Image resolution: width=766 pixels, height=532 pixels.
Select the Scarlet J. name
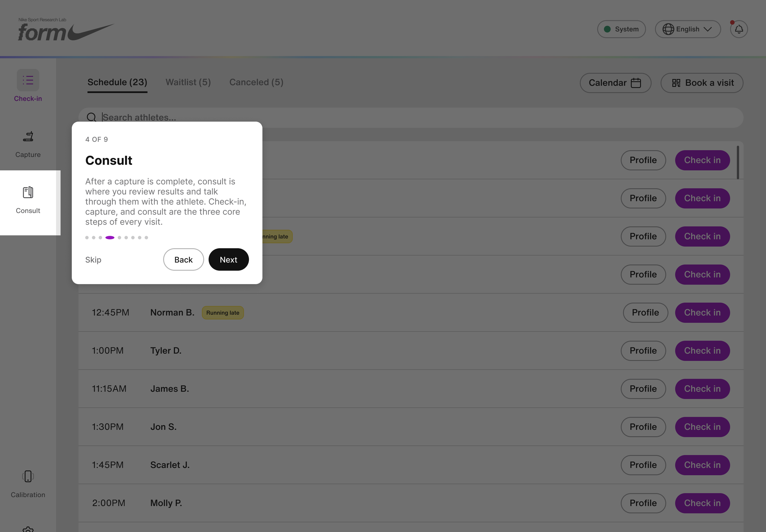(x=170, y=465)
